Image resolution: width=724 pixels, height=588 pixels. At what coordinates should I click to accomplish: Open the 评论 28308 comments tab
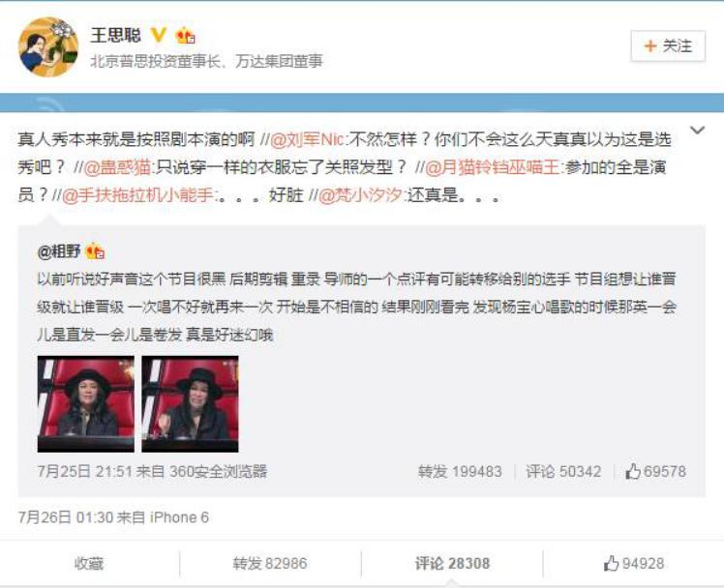[x=452, y=563]
